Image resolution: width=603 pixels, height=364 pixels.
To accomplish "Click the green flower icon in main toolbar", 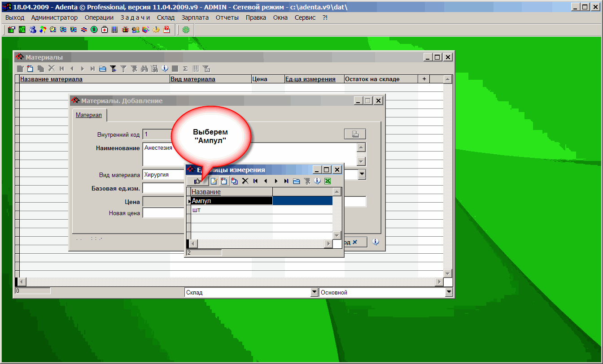I will coord(185,30).
